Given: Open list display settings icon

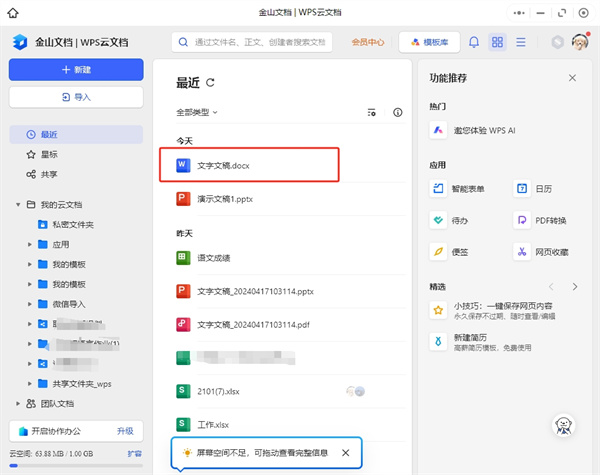Looking at the screenshot, I should tap(372, 113).
